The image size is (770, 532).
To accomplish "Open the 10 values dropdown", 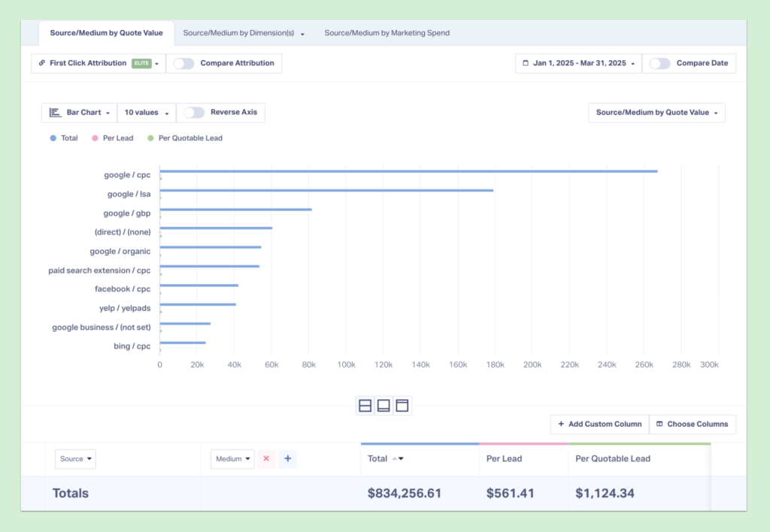I will tap(146, 112).
